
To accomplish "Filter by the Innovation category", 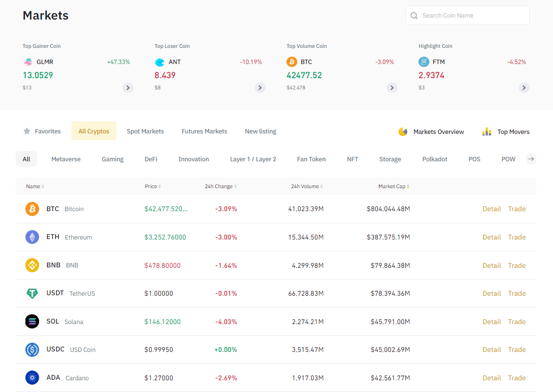I will click(194, 159).
